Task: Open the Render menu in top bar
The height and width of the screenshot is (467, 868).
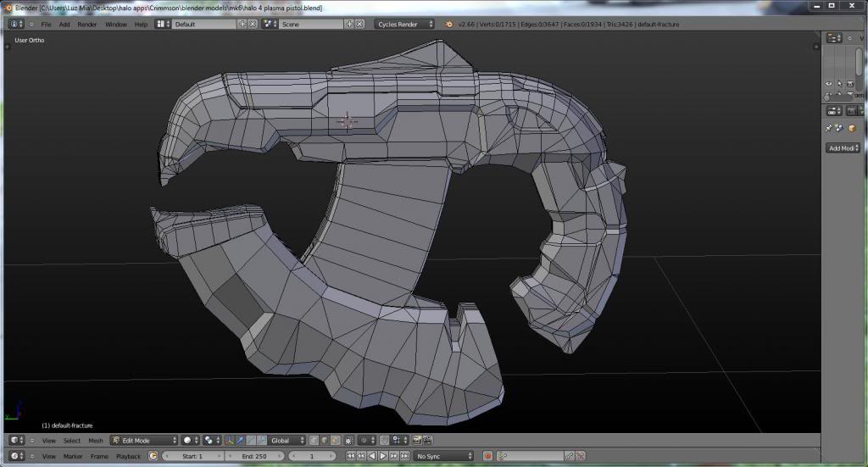Action: click(87, 24)
